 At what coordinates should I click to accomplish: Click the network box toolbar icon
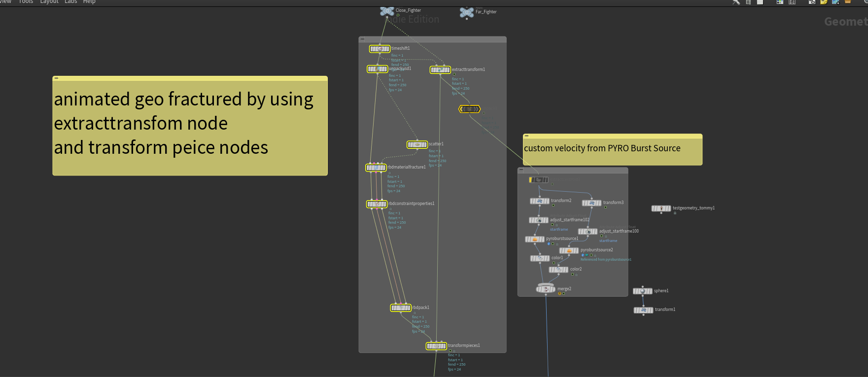pos(812,2)
